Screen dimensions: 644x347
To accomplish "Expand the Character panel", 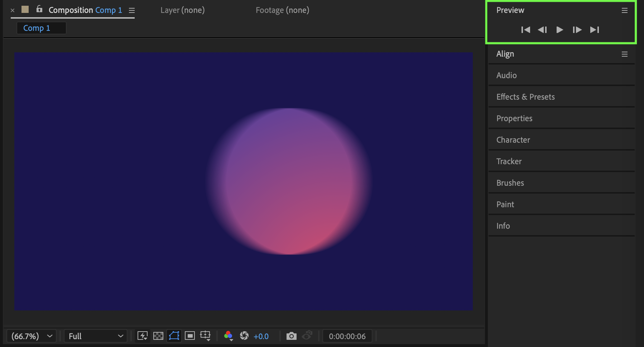I will (562, 140).
